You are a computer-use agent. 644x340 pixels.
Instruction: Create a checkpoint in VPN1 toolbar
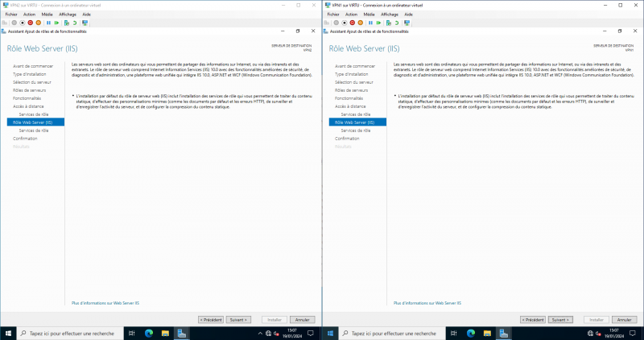[x=389, y=23]
